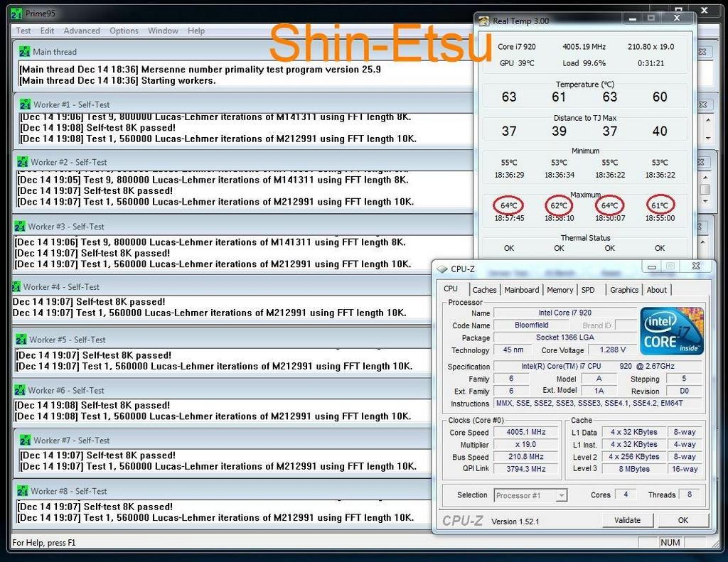Open the Advanced menu in Prime95
728x562 pixels.
pos(82,31)
